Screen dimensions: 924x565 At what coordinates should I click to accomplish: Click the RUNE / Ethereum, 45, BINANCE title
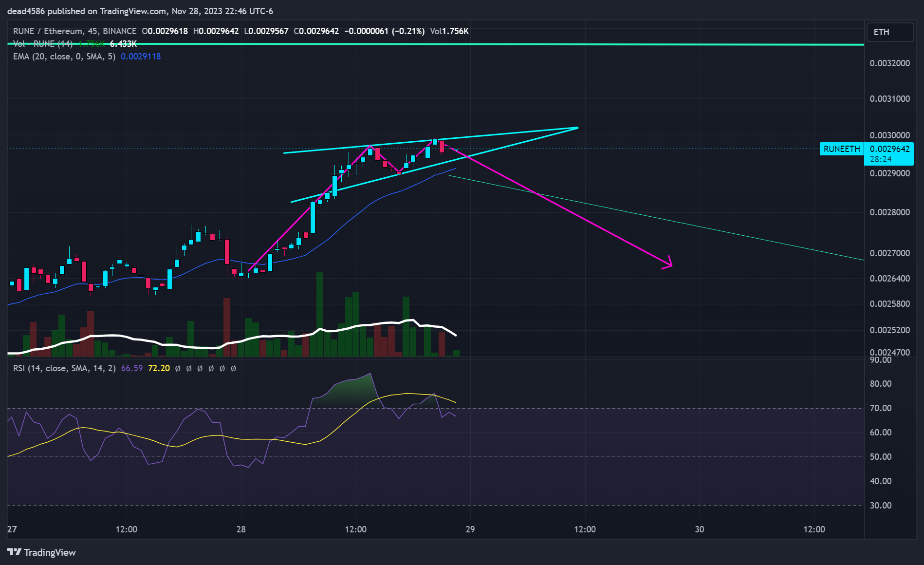coord(75,31)
